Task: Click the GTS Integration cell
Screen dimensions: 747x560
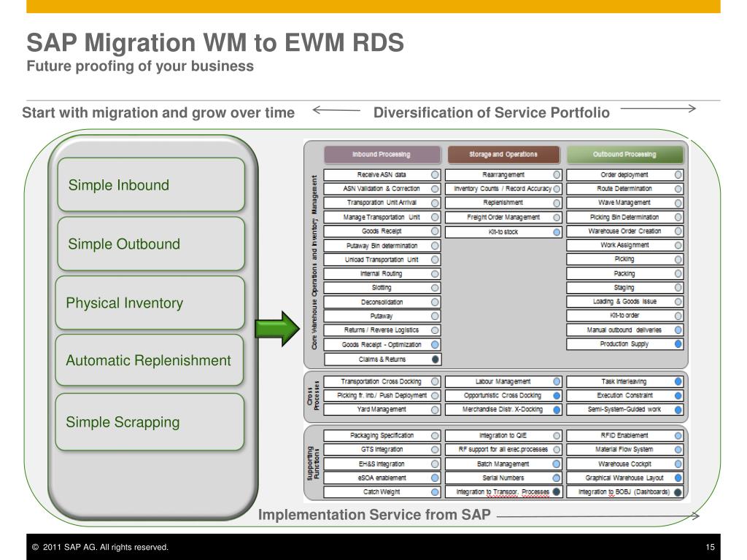Action: 382,449
